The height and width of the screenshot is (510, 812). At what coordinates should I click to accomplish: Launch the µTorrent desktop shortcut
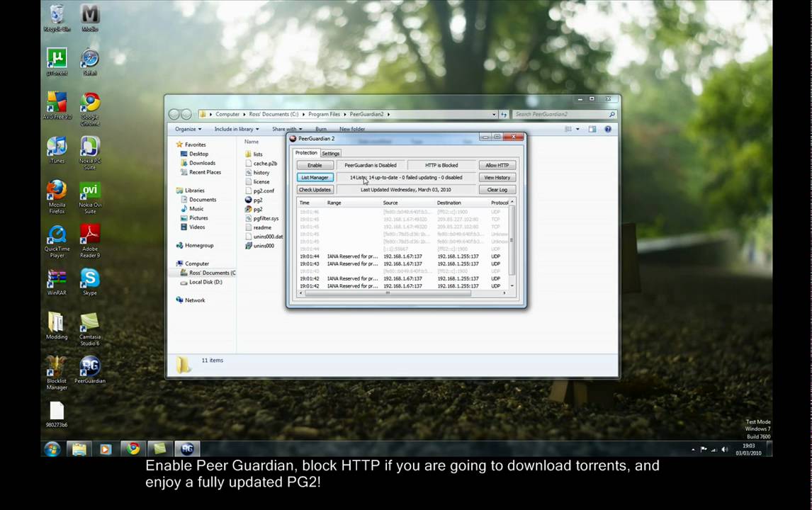coord(57,62)
